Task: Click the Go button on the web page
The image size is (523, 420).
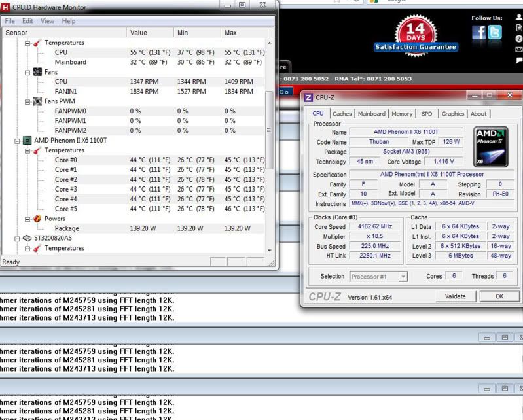Action: click(x=285, y=92)
